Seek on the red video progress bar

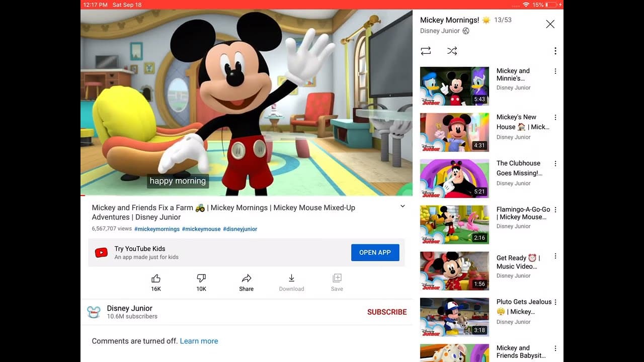click(x=247, y=195)
